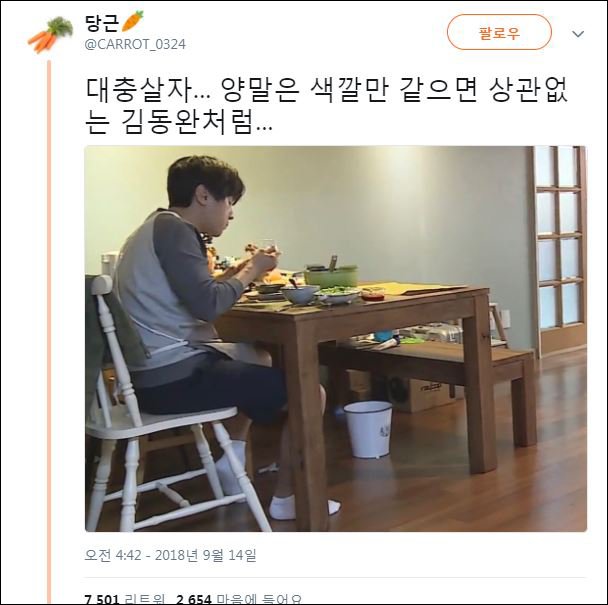Open the attached photo of the man eating
Viewport: 608px width, 605px height.
point(336,339)
